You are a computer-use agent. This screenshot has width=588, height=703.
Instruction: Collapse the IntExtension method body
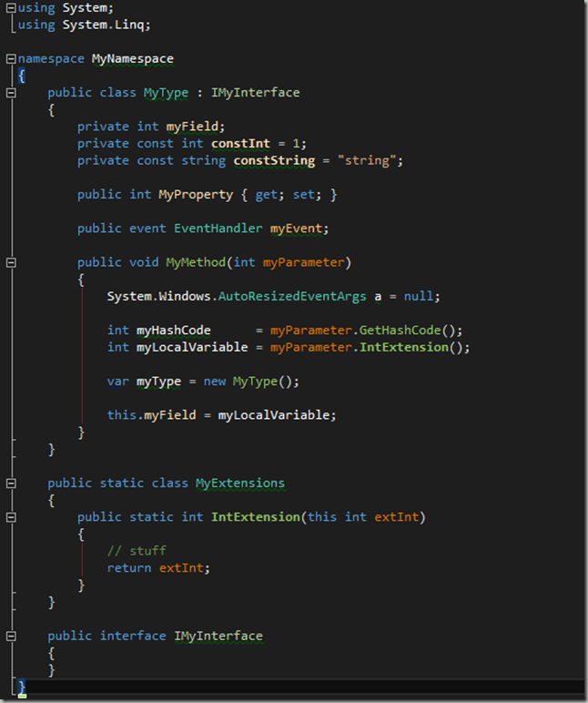pos(11,517)
